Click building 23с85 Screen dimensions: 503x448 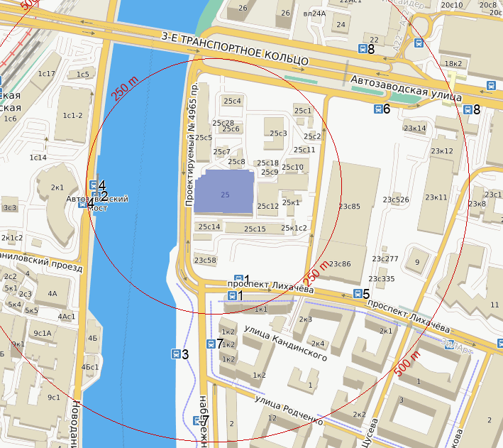350,206
